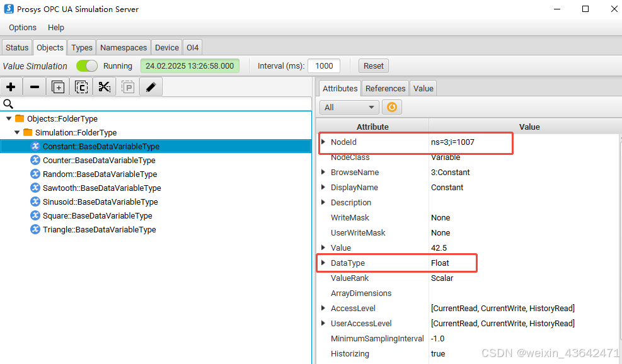Open the Options menu
The height and width of the screenshot is (364, 622).
[x=23, y=27]
